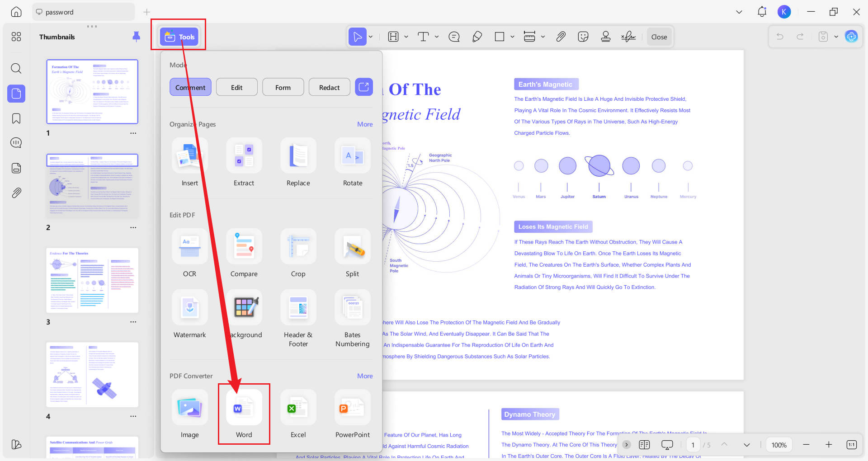The image size is (868, 461).
Task: Open the Split tool
Action: point(353,254)
